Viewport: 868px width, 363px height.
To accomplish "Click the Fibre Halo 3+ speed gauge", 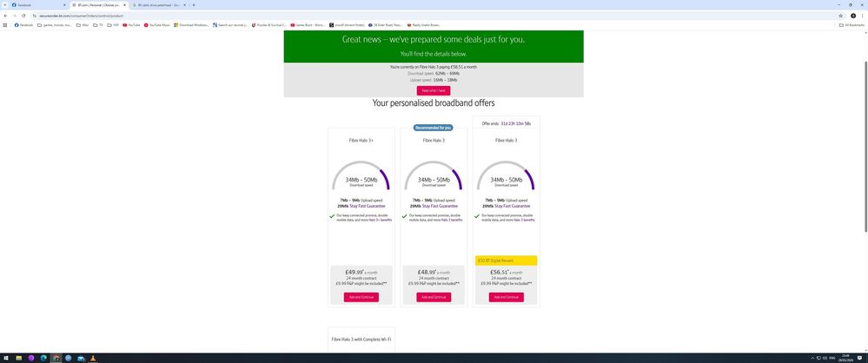I will 361,175.
